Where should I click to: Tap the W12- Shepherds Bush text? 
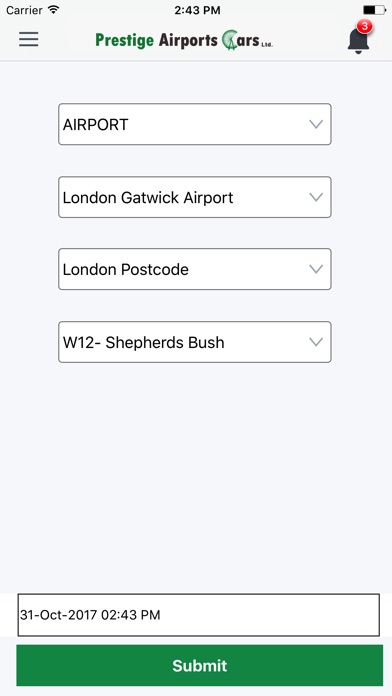pos(143,342)
